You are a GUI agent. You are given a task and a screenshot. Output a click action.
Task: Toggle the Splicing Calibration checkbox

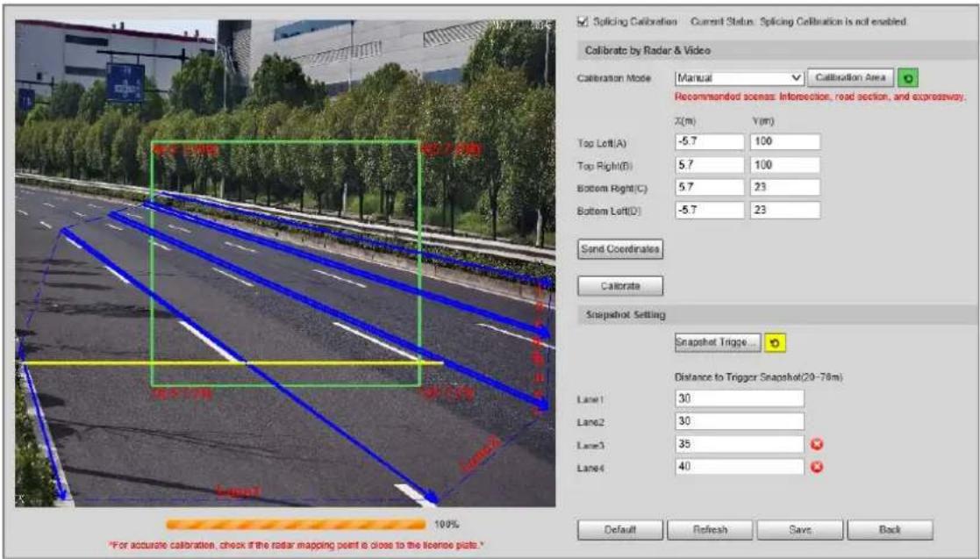[583, 21]
